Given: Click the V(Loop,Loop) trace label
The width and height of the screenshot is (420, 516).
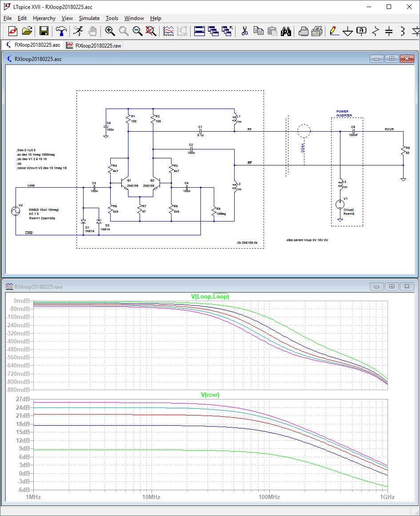Looking at the screenshot, I should coord(210,296).
